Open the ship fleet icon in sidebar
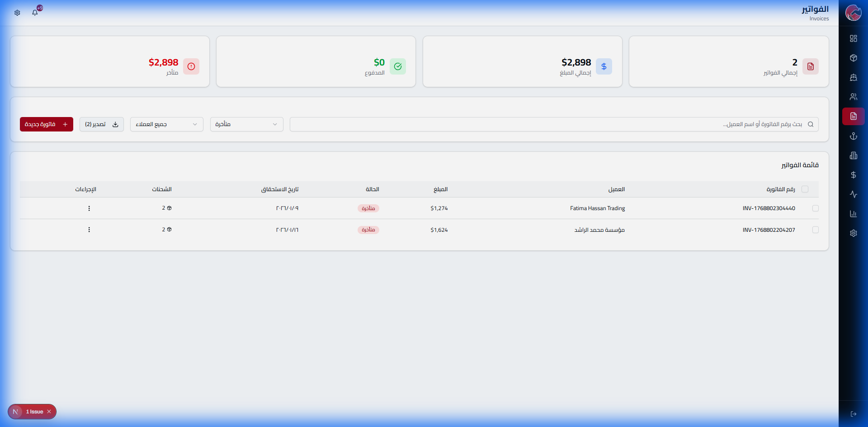The height and width of the screenshot is (427, 868). tap(854, 77)
